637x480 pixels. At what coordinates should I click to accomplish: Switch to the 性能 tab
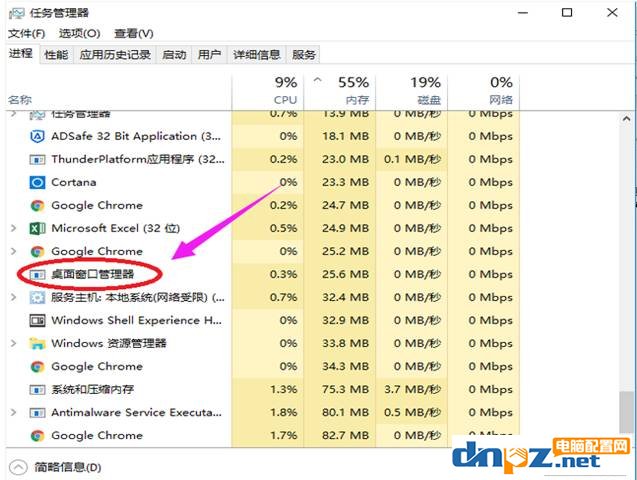click(x=56, y=54)
